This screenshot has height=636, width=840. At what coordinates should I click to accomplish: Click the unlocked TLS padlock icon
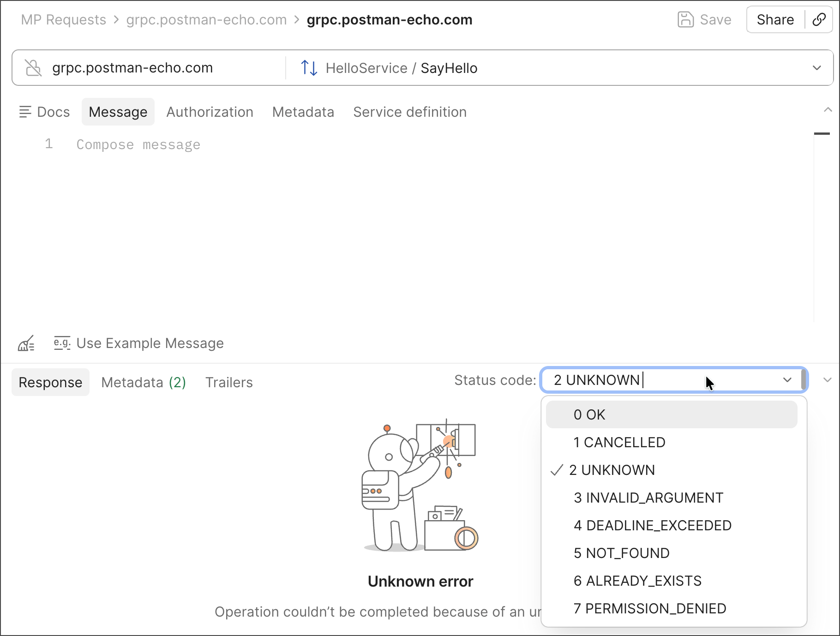(33, 68)
